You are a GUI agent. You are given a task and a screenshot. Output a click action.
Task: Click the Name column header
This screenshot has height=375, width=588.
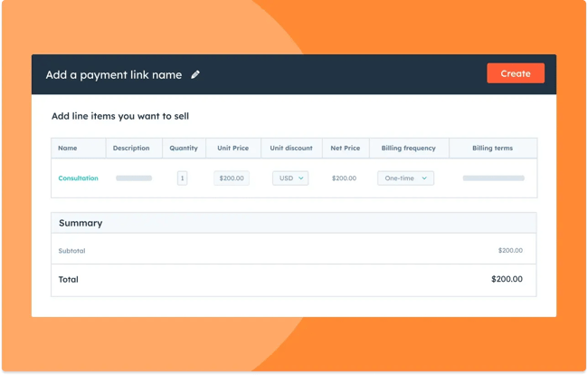click(x=68, y=149)
